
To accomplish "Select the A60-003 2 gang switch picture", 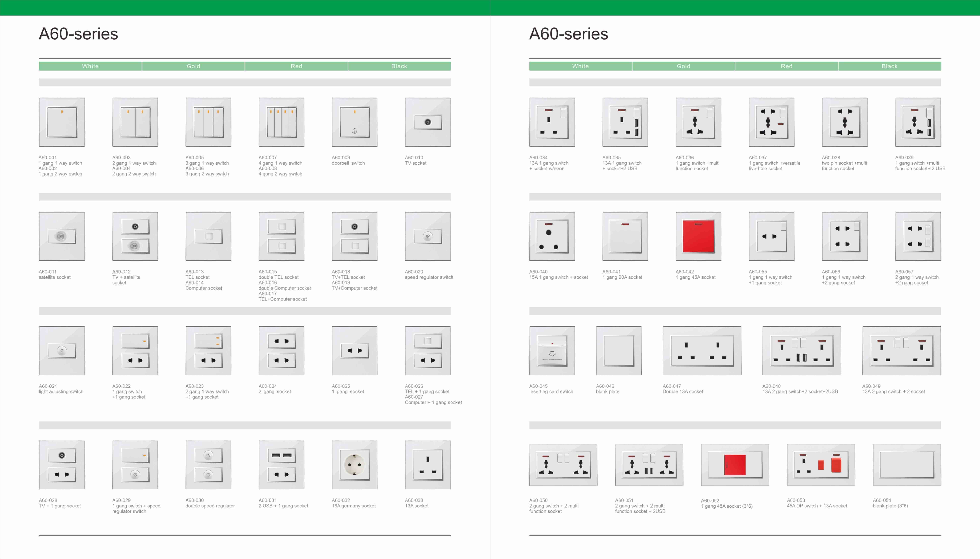I will coord(135,122).
